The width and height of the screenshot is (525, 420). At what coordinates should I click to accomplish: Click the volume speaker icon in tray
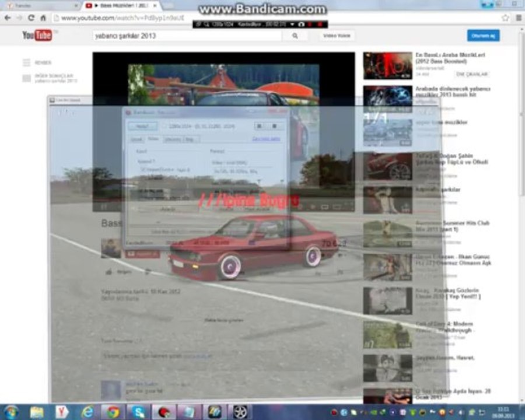coord(461,412)
